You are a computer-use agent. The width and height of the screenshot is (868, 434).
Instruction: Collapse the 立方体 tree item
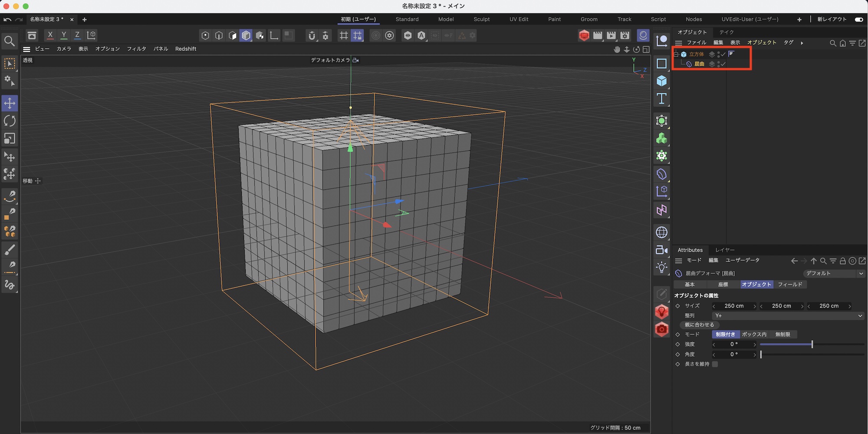coord(676,54)
